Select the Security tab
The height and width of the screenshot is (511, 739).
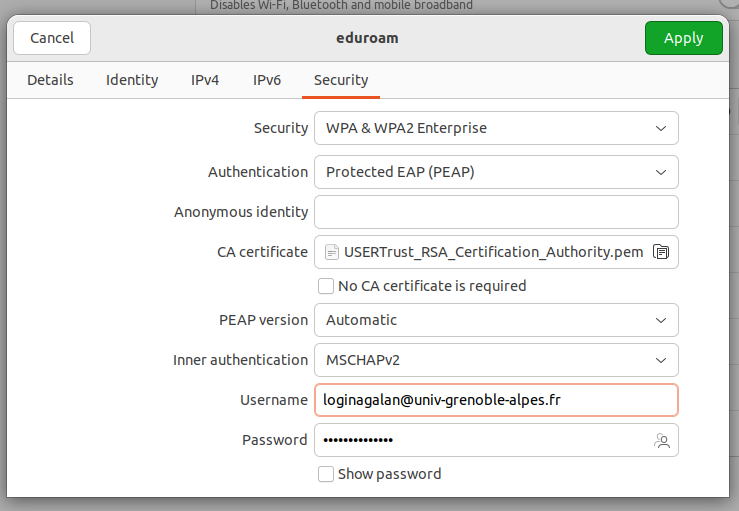click(341, 80)
